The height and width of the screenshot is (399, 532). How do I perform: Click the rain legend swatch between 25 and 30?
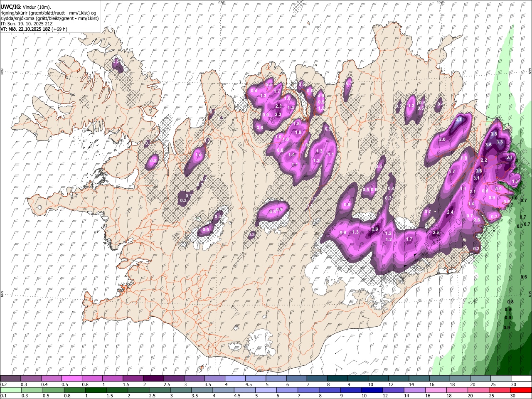click(x=500, y=390)
